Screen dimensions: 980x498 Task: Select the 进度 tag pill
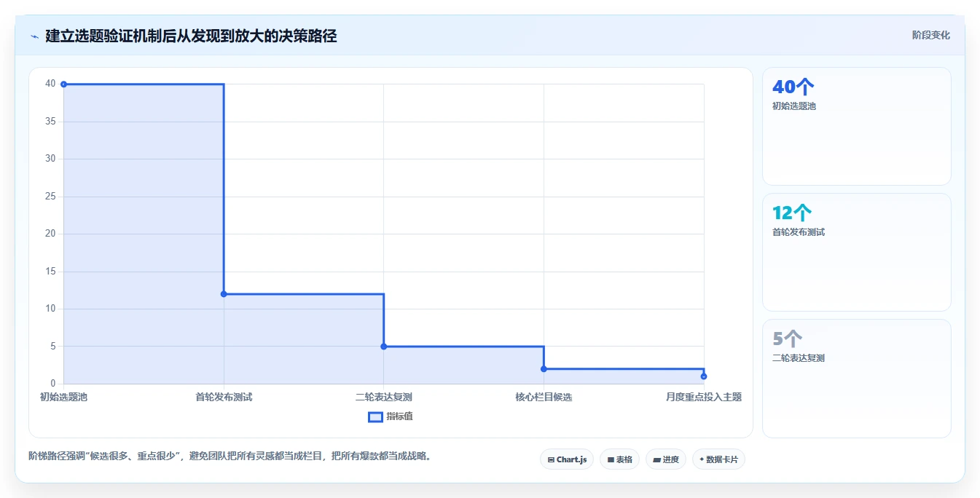pos(665,459)
